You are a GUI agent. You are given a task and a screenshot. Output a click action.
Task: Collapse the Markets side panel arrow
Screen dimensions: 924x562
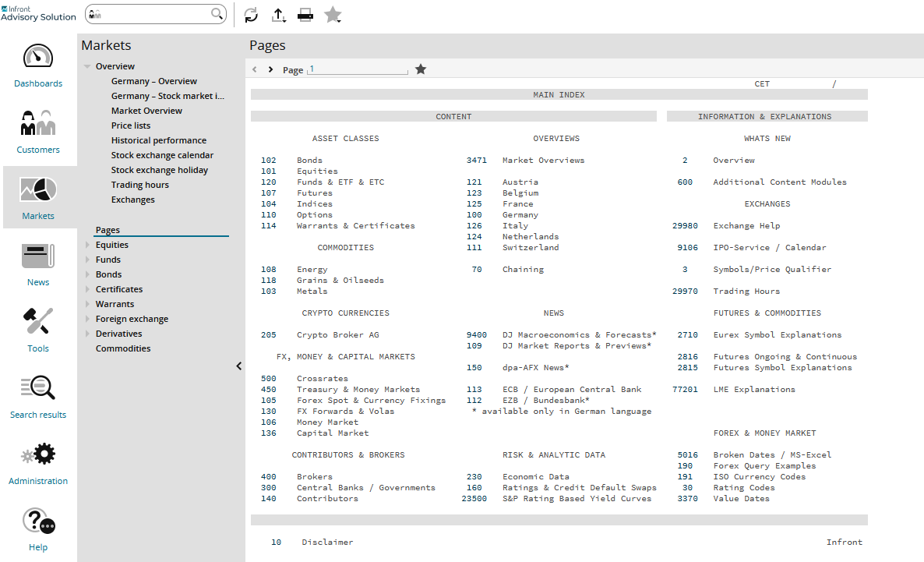click(x=238, y=366)
